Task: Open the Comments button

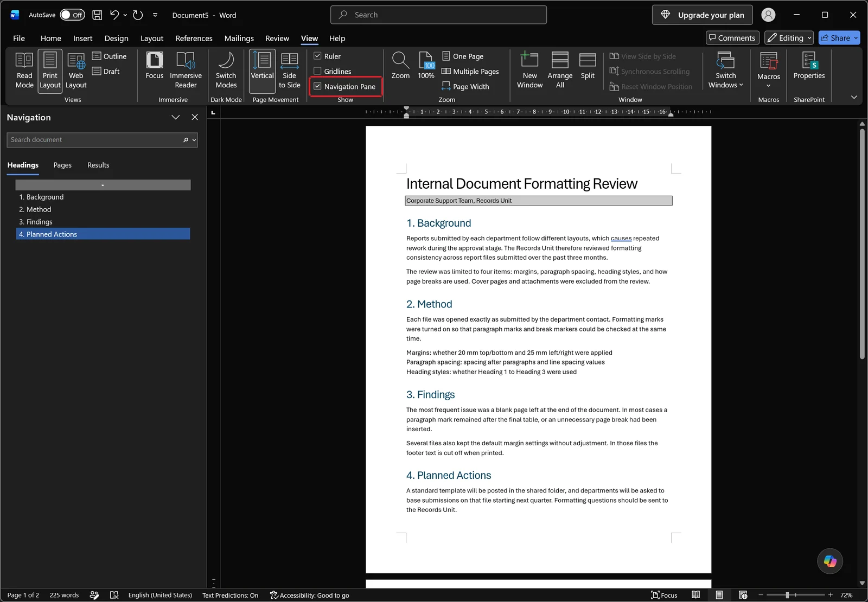Action: (x=731, y=38)
